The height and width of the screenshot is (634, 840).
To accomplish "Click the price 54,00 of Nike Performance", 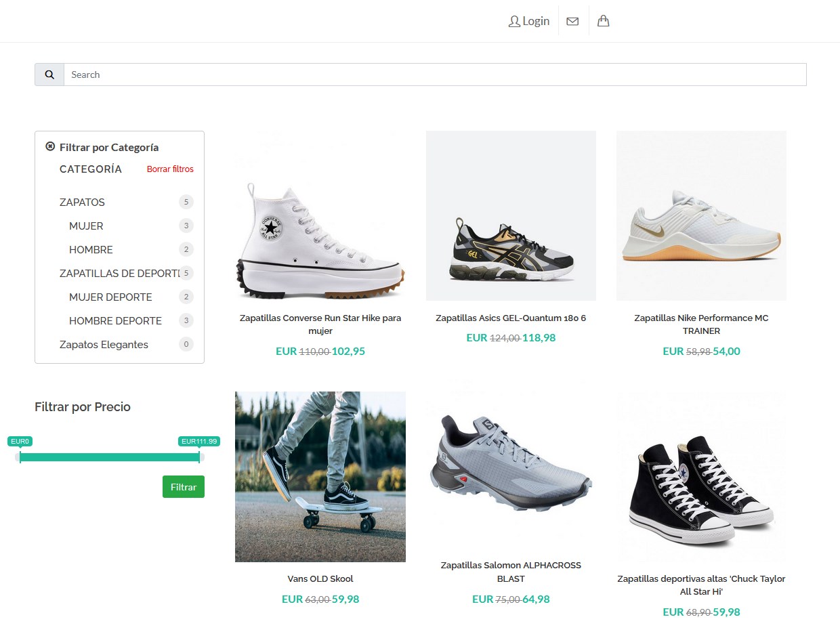I will pyautogui.click(x=726, y=352).
